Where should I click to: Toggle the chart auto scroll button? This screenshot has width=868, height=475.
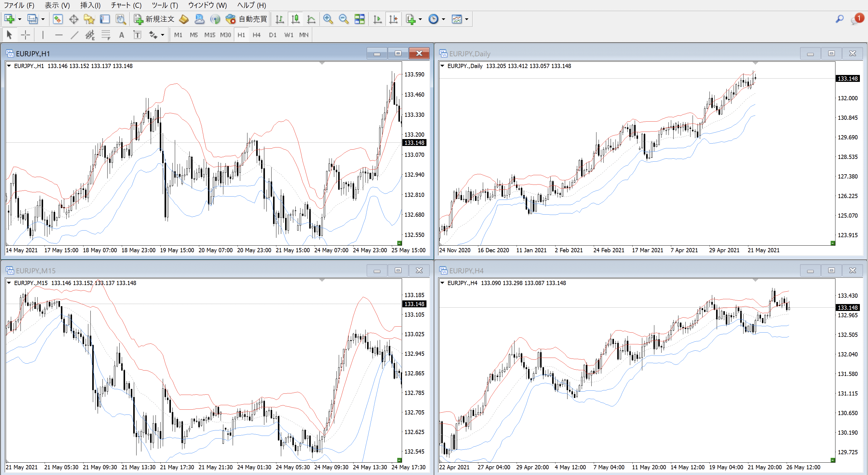(x=377, y=19)
